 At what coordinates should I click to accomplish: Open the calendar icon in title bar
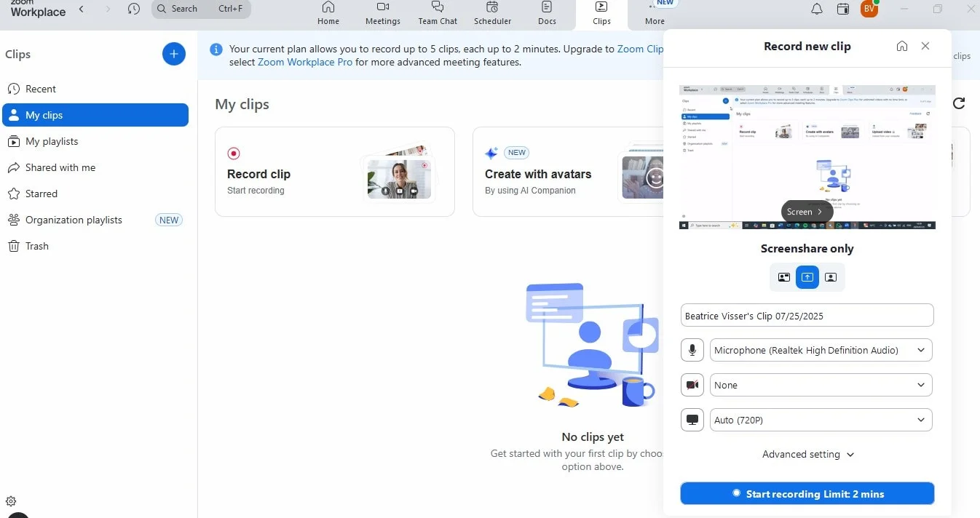[842, 9]
